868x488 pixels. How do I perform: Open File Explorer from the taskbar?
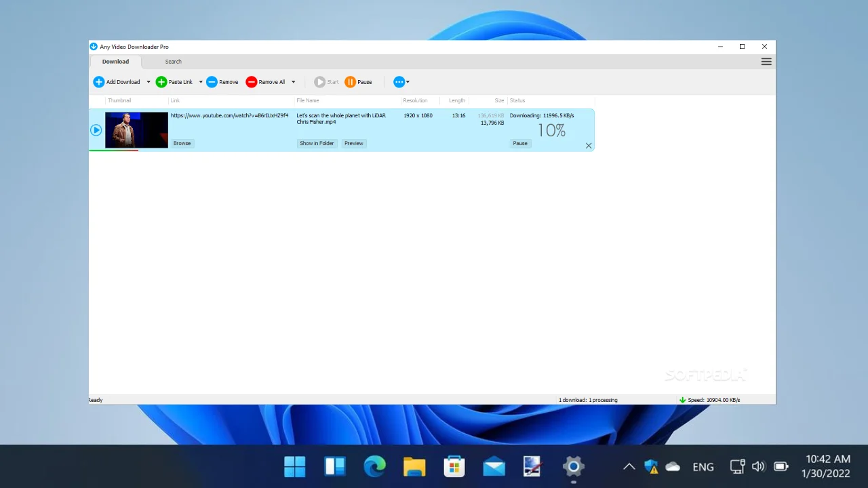[x=414, y=466]
